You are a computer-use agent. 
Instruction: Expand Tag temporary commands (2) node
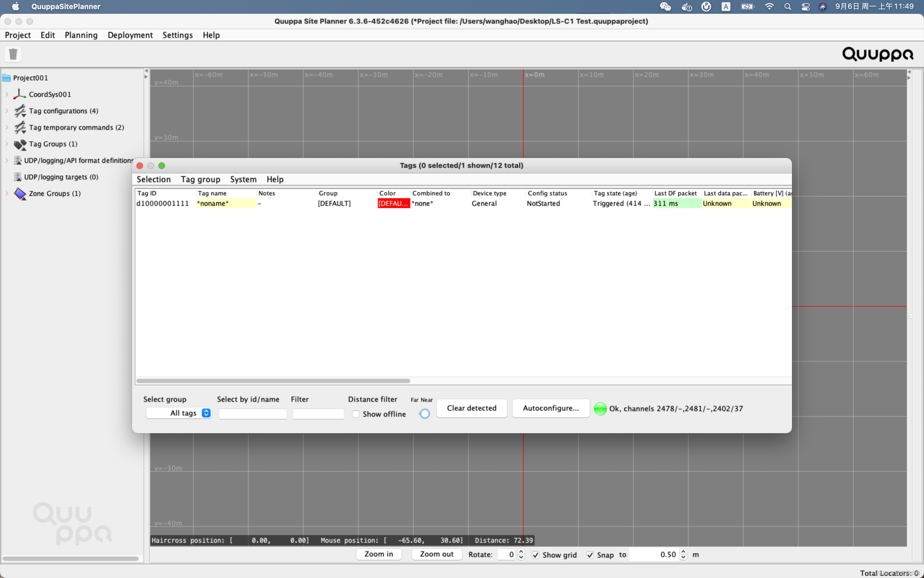click(x=7, y=127)
